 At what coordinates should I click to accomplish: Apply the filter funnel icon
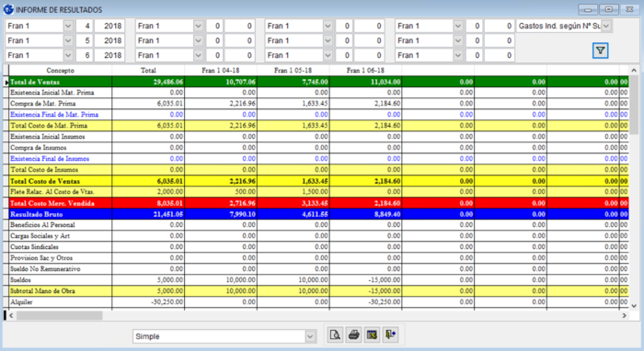[600, 51]
